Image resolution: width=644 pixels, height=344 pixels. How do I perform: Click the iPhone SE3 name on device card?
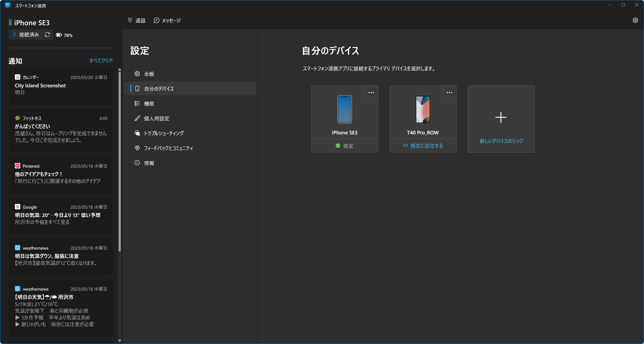(344, 133)
